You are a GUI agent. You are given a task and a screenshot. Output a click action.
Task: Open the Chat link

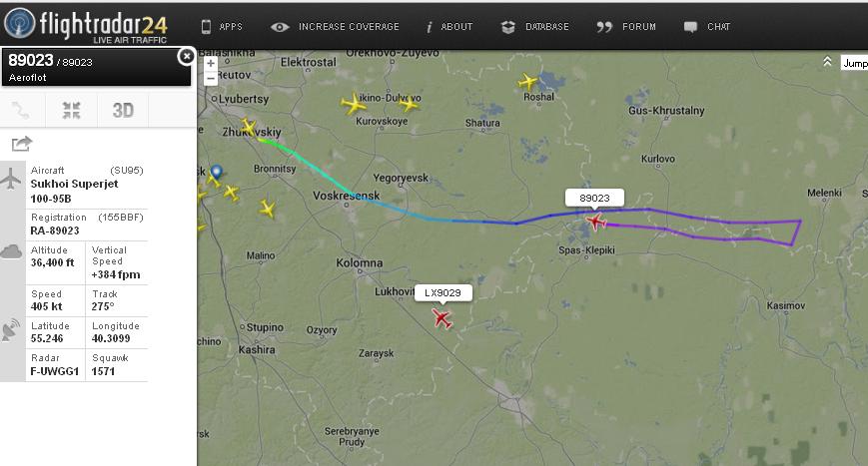click(x=707, y=27)
